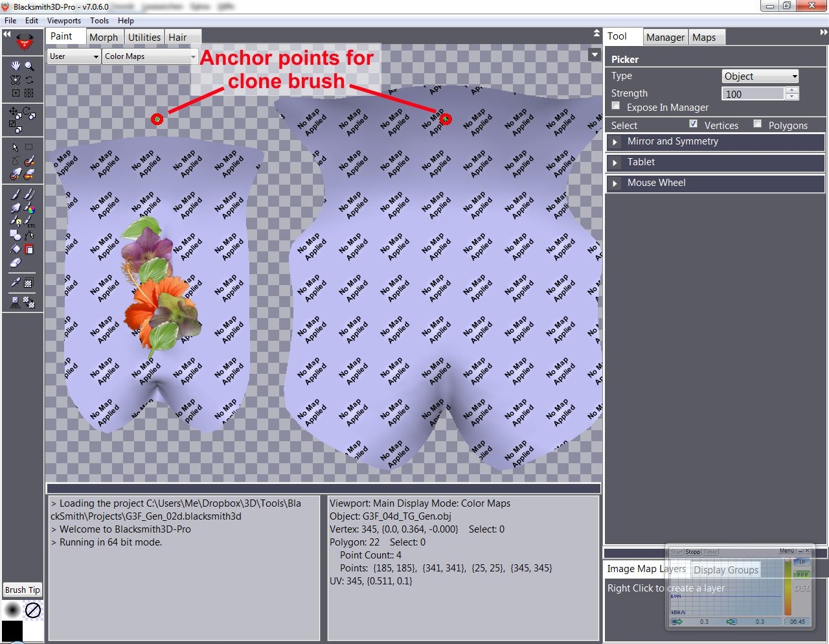Click the Brush Tip button
Viewport: 829px width, 644px height.
23,590
